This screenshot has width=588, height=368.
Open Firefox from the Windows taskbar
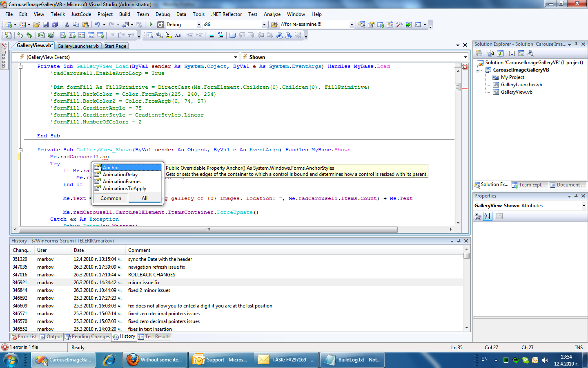click(x=154, y=360)
